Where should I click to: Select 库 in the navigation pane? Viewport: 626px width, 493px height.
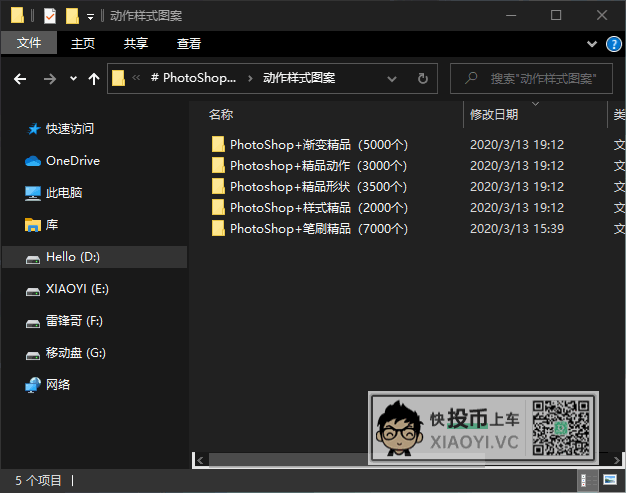52,225
